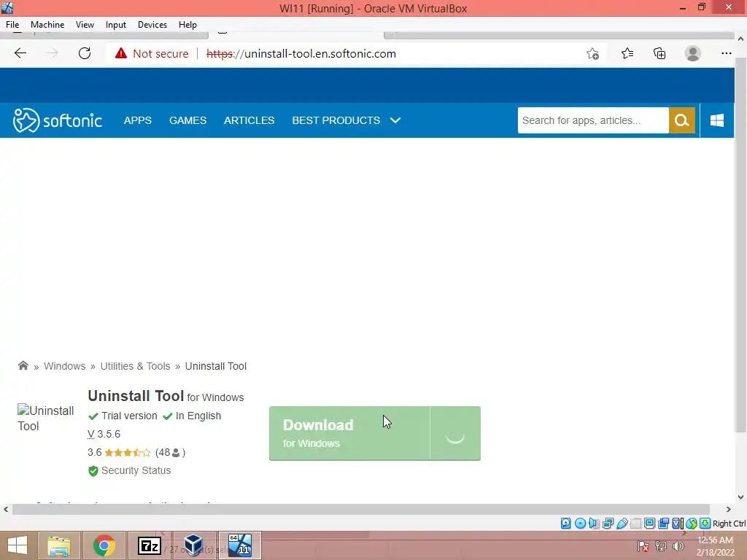
Task: Open VirtualBox cube icon on taskbar
Action: (194, 545)
